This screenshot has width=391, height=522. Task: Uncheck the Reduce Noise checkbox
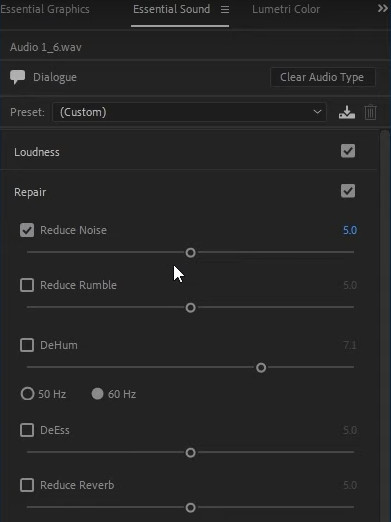(x=27, y=230)
